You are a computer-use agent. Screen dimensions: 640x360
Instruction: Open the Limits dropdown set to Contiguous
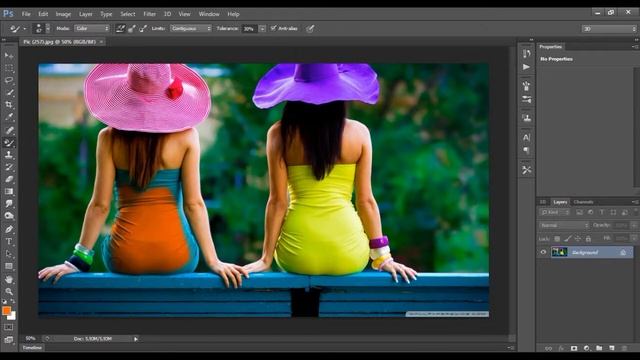[x=191, y=29]
